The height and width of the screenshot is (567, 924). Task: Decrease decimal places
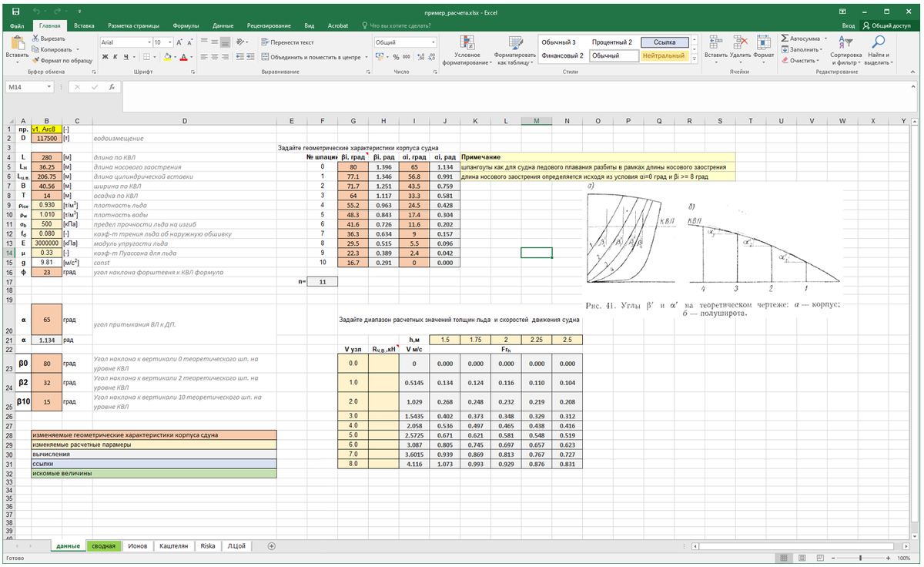click(430, 57)
